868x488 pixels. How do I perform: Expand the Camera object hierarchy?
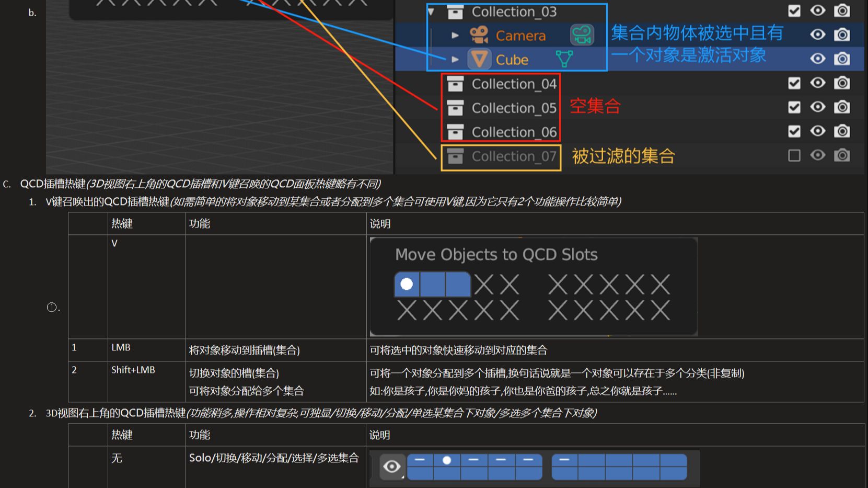click(455, 35)
